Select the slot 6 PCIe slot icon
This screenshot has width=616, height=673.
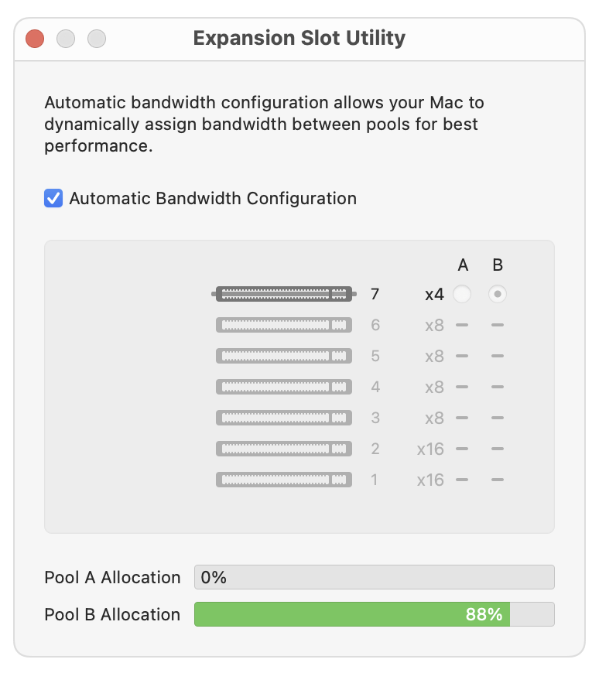coord(284,325)
